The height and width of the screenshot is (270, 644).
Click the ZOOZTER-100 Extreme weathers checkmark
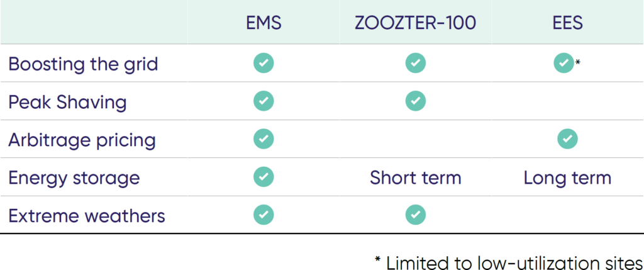pos(416,215)
